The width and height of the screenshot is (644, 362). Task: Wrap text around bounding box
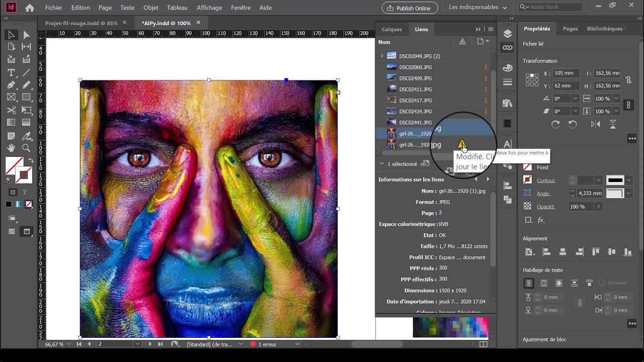(x=544, y=283)
